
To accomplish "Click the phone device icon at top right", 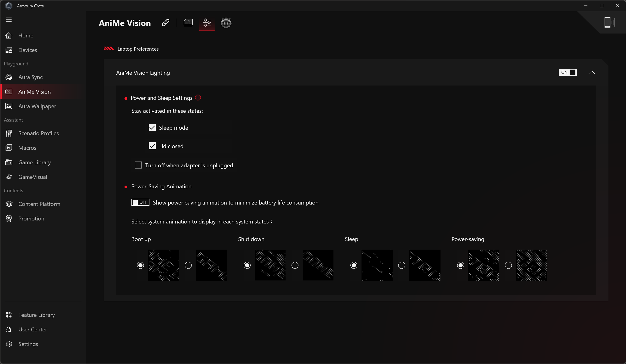I will [x=607, y=23].
